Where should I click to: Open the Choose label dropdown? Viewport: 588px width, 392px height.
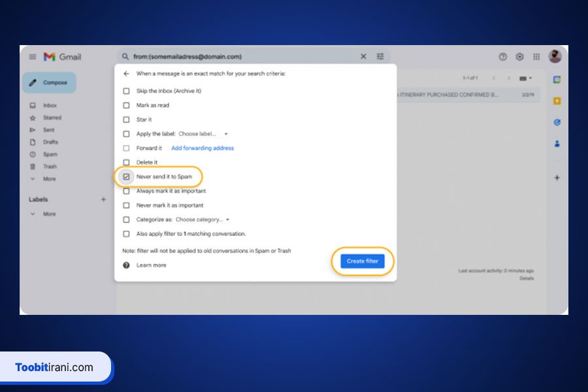[x=203, y=134]
